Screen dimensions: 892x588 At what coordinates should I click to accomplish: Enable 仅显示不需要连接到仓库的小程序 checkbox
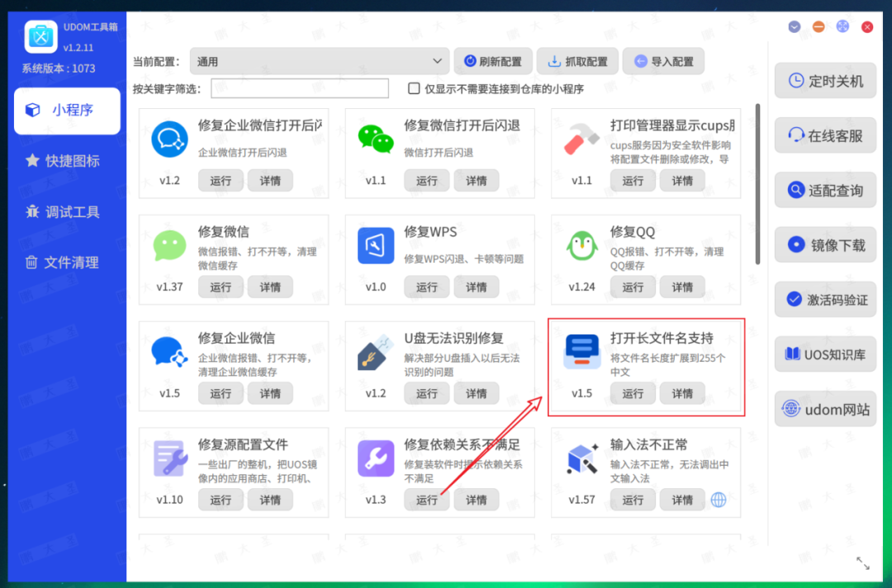pos(414,88)
